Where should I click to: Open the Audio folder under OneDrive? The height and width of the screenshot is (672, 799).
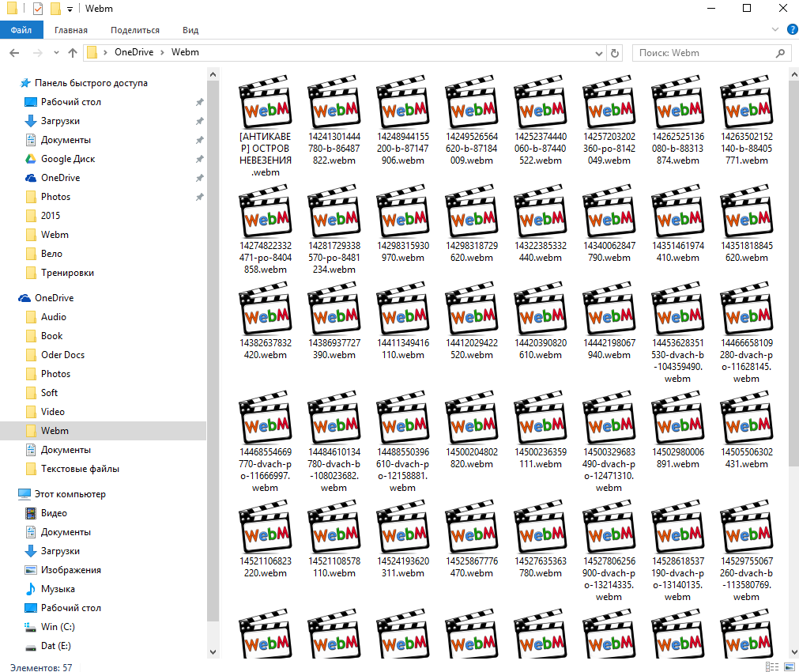(x=54, y=317)
